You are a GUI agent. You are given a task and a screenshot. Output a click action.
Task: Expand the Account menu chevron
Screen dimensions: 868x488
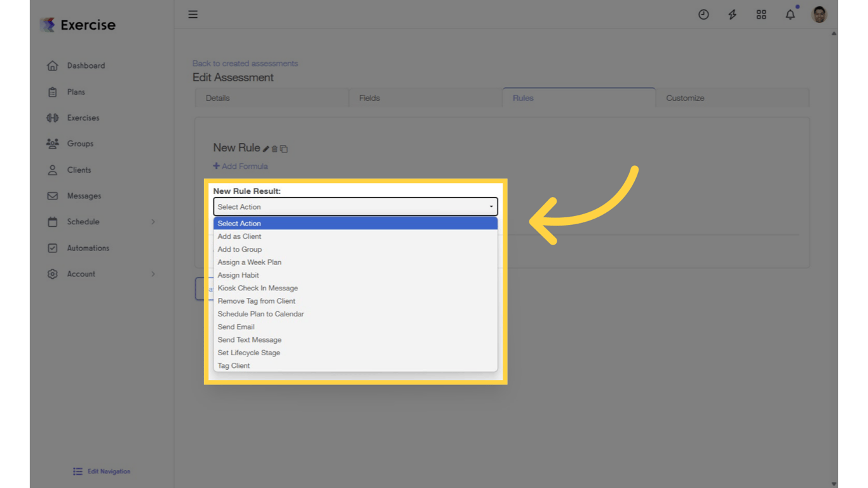[x=153, y=274]
